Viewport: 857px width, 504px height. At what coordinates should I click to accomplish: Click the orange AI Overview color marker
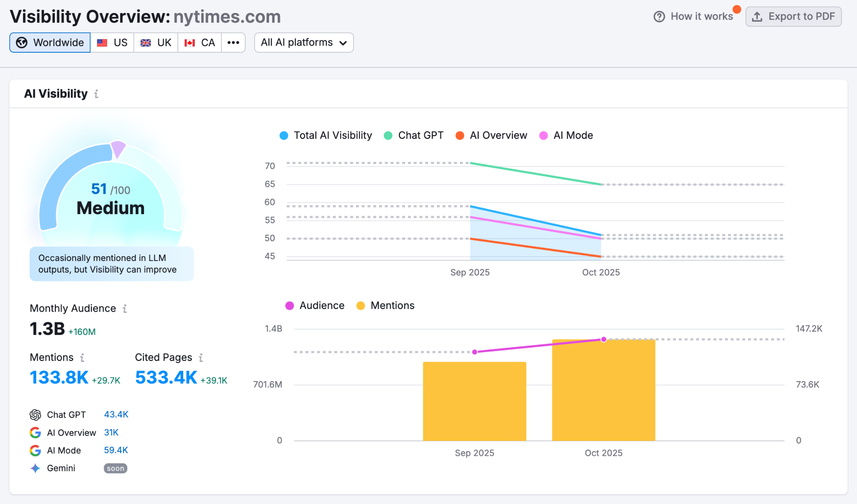click(459, 135)
